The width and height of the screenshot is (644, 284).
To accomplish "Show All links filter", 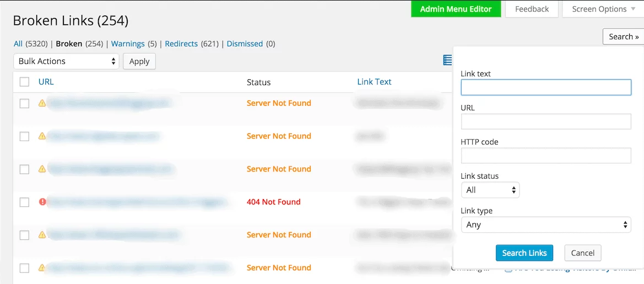I will point(18,44).
